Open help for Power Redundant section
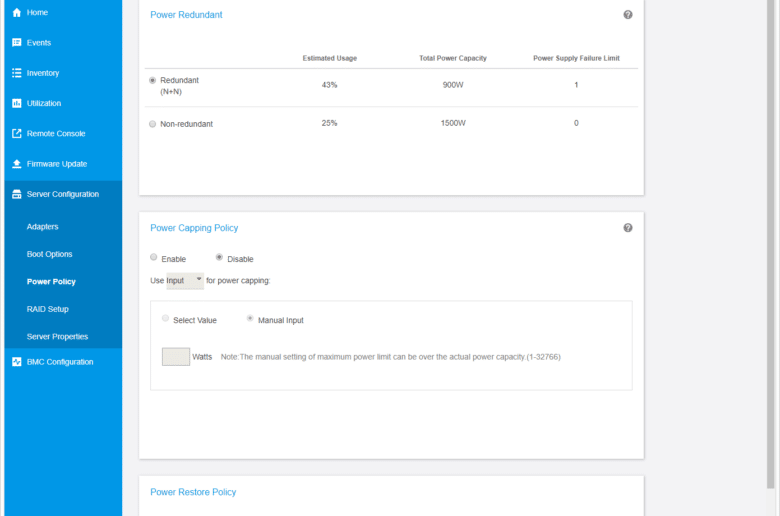780x516 pixels. tap(628, 15)
